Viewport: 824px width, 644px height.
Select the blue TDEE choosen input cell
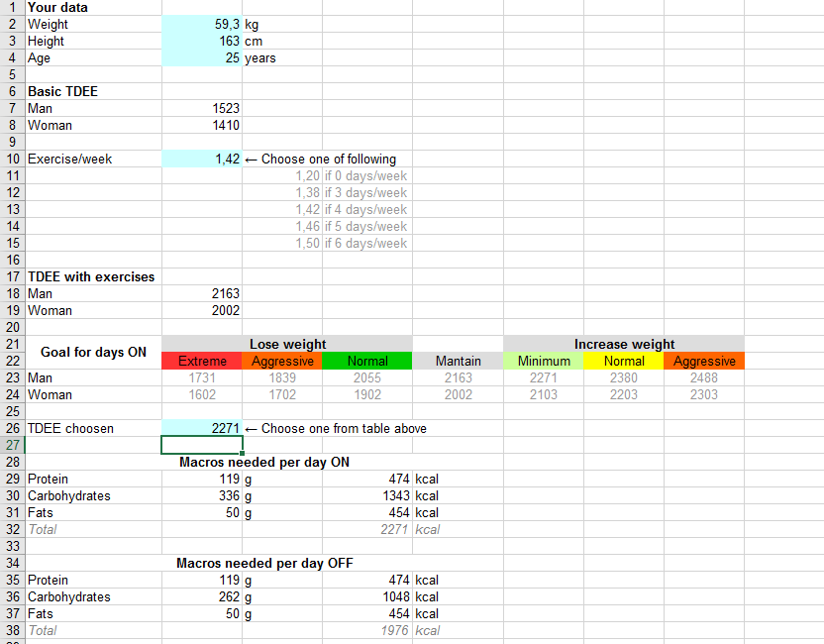click(202, 428)
